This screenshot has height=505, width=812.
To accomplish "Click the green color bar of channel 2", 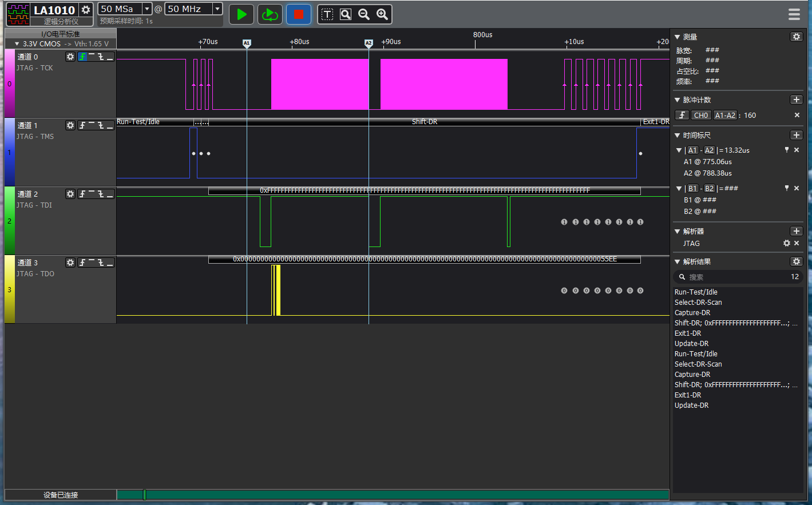I will (x=10, y=221).
